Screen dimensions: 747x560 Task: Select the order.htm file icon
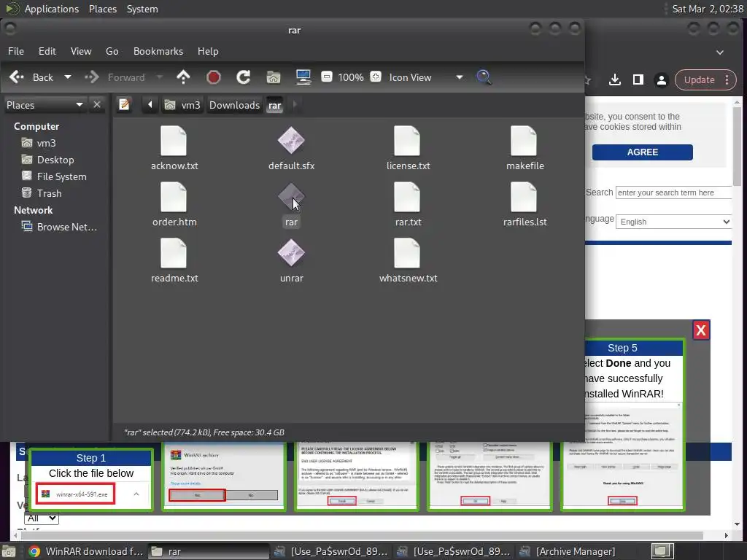coord(174,197)
